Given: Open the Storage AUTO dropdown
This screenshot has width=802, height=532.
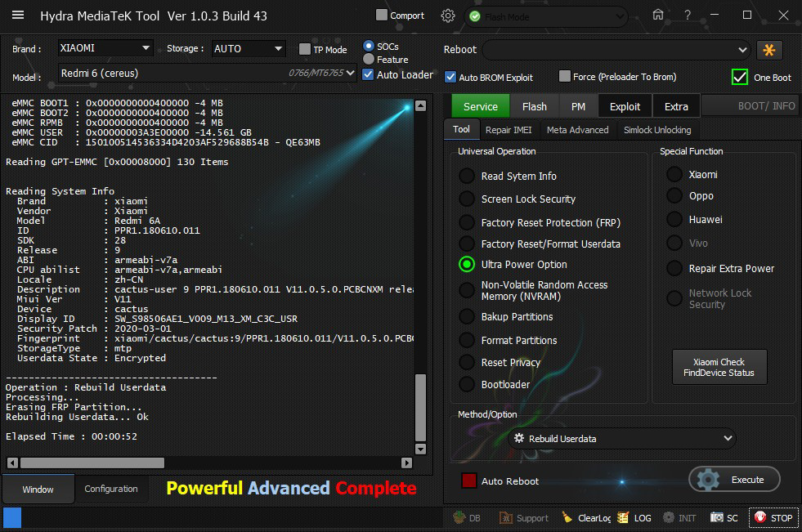Looking at the screenshot, I should pos(249,48).
